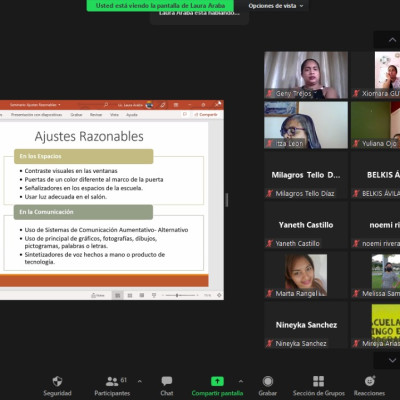Expand Opciones de vista dropdown
The width and height of the screenshot is (400, 400).
pyautogui.click(x=276, y=6)
